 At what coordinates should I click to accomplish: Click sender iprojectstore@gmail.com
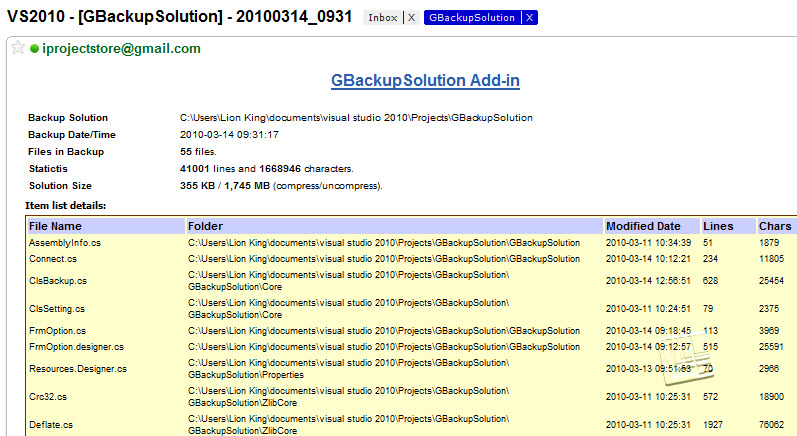tap(121, 49)
